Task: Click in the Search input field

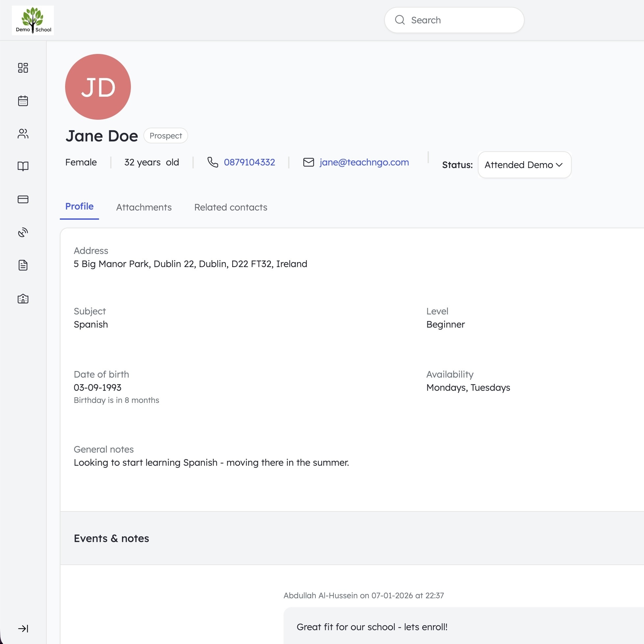Action: [460, 20]
